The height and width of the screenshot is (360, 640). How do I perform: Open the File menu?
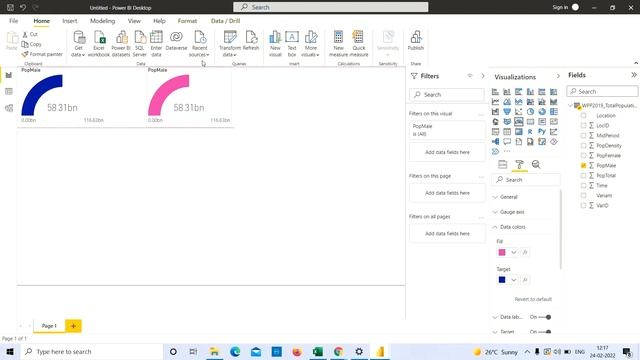click(x=13, y=21)
